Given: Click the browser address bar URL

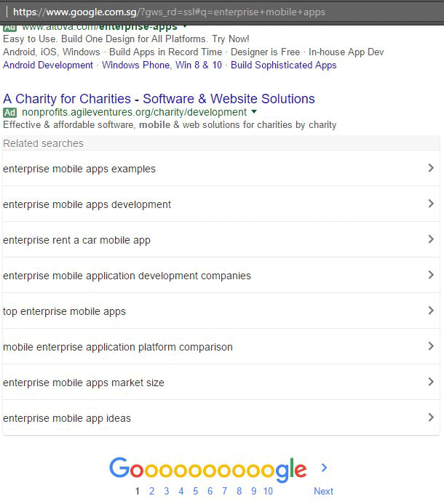Looking at the screenshot, I should pyautogui.click(x=169, y=12).
